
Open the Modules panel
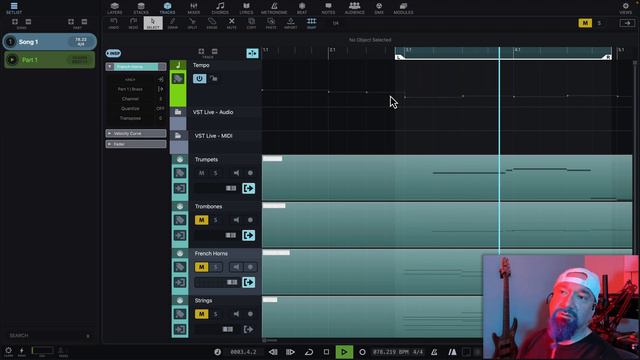click(x=403, y=8)
